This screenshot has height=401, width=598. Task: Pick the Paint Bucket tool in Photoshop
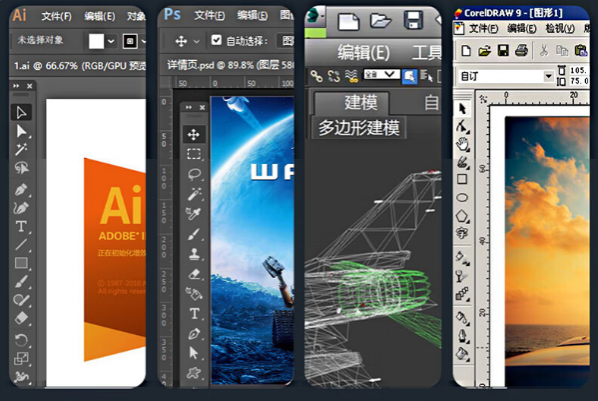coord(194,293)
